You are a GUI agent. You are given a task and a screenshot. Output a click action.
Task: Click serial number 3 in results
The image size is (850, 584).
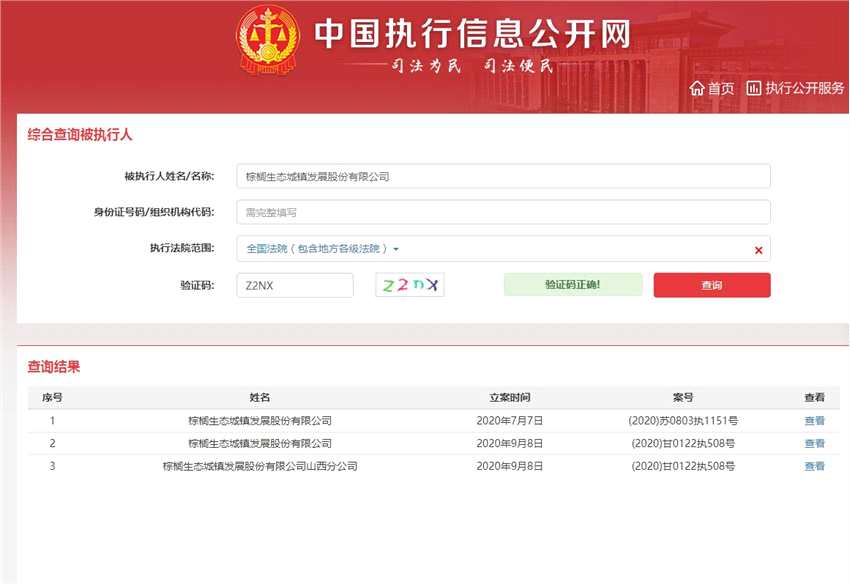(52, 466)
